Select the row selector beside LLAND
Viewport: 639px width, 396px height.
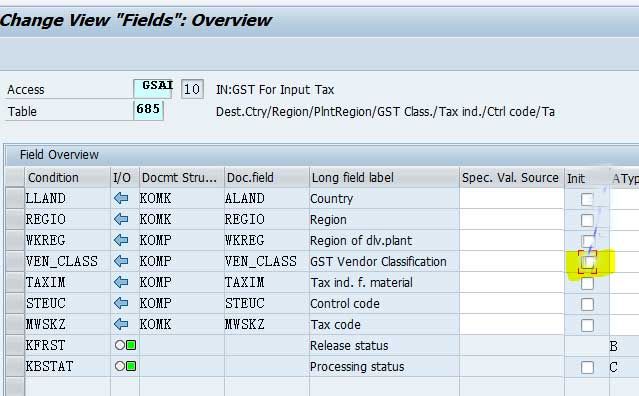[x=15, y=198]
